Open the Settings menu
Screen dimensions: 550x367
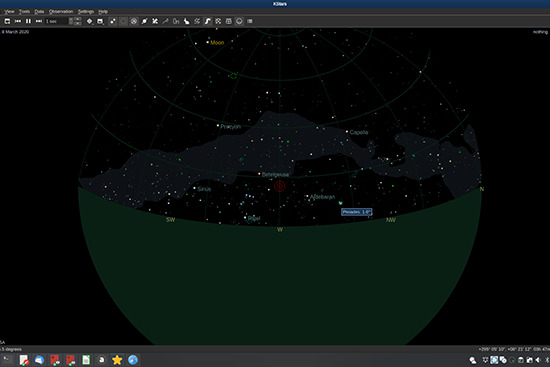pyautogui.click(x=86, y=12)
